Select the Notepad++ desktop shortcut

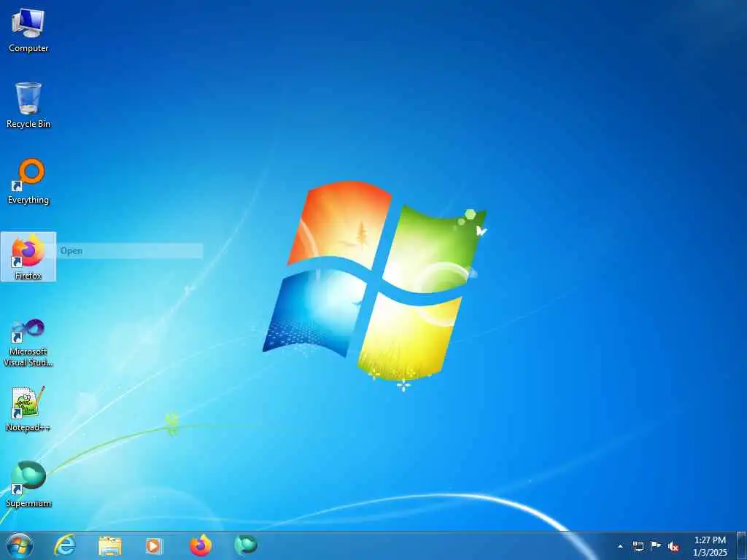click(x=28, y=409)
